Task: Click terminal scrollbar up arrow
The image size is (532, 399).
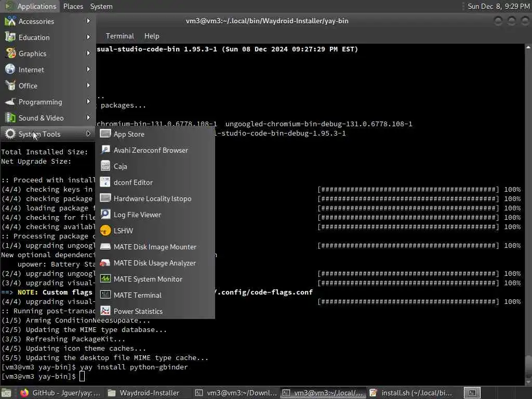Action: [x=528, y=47]
